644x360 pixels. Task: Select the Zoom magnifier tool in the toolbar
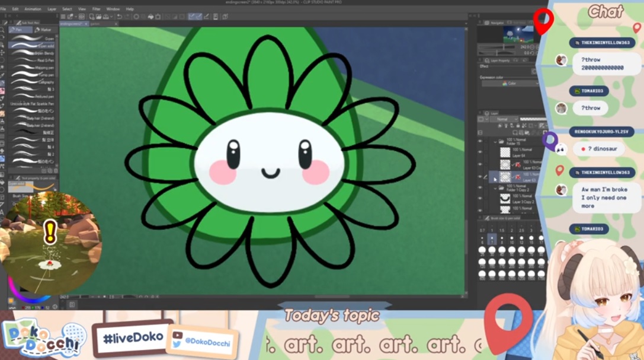pyautogui.click(x=2, y=30)
